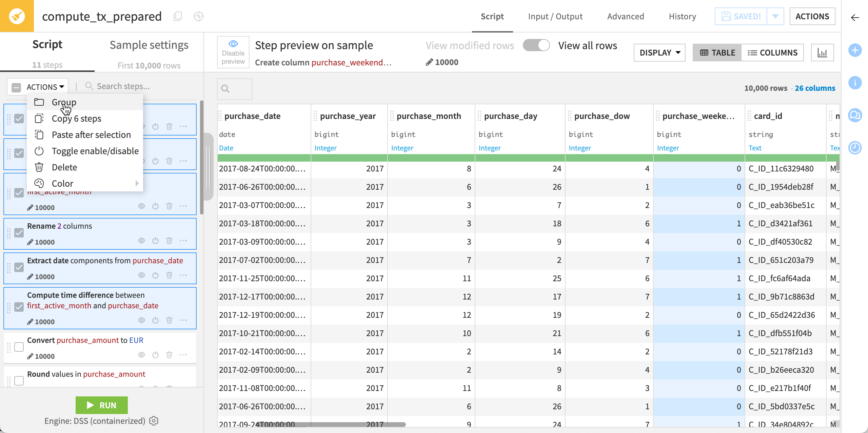Open engine settings gear next to DSS containerized

click(x=154, y=421)
